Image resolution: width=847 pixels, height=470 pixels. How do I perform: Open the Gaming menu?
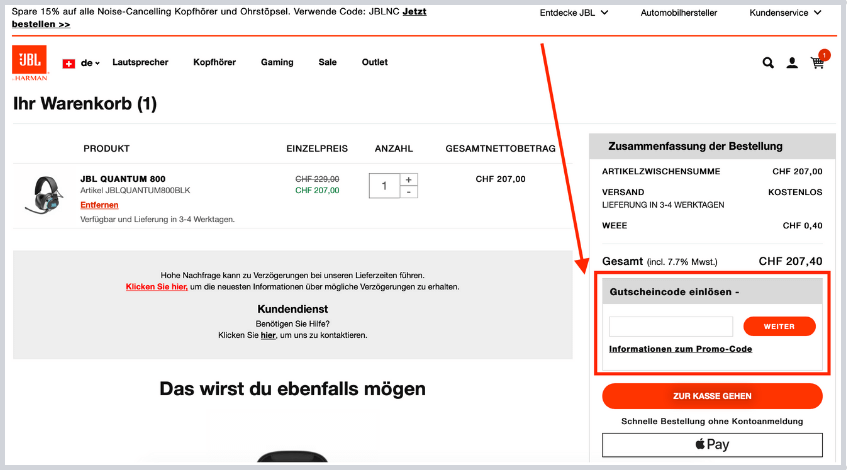click(277, 62)
